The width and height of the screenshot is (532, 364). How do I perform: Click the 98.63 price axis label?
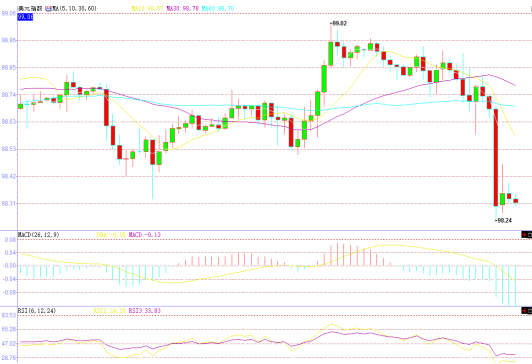click(x=8, y=122)
